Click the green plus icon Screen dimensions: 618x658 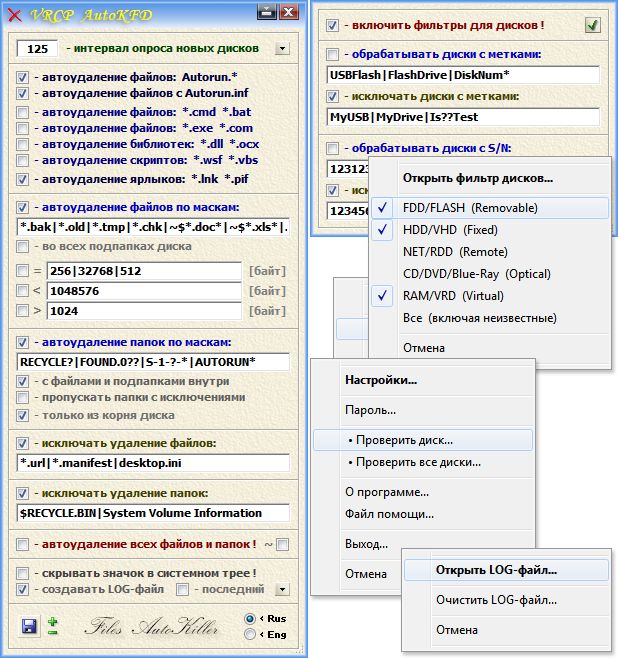(x=52, y=622)
